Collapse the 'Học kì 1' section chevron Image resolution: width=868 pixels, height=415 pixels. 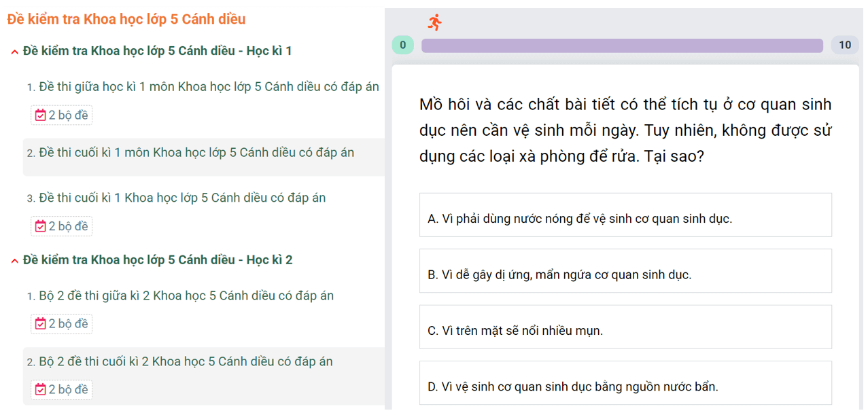click(14, 52)
